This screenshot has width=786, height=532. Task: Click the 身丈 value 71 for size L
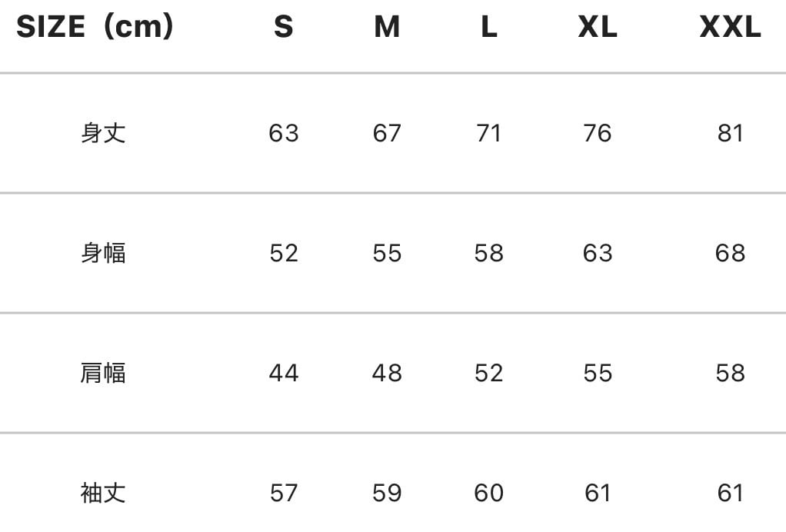tap(488, 133)
